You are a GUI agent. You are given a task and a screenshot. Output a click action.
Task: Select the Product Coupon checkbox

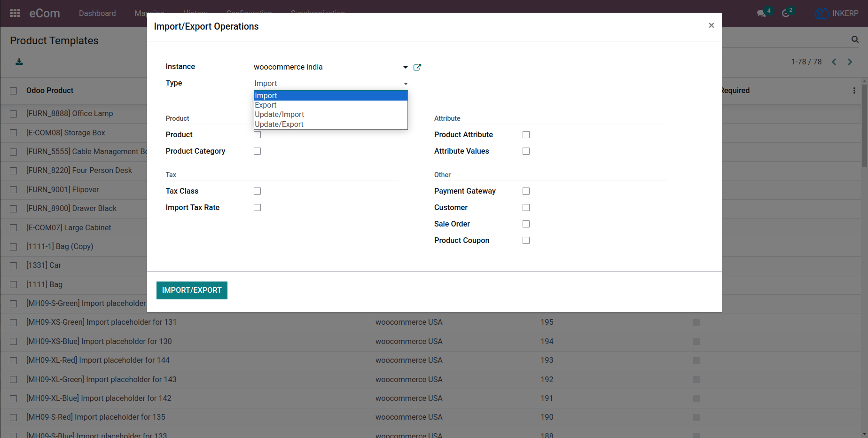coord(526,240)
